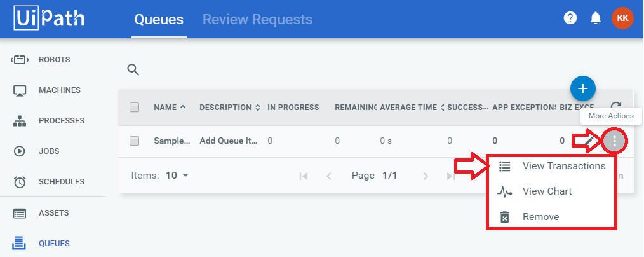
Task: Go to last page arrow
Action: [450, 176]
